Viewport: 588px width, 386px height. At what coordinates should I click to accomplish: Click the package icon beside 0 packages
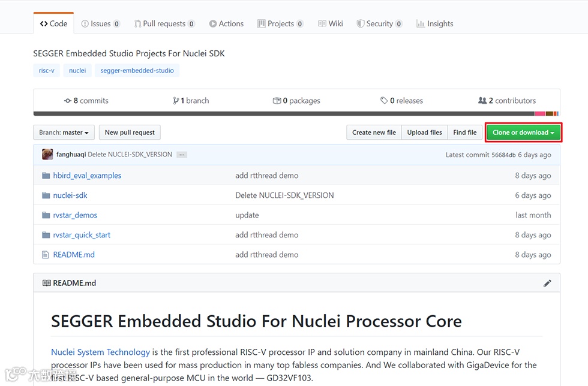pyautogui.click(x=277, y=101)
